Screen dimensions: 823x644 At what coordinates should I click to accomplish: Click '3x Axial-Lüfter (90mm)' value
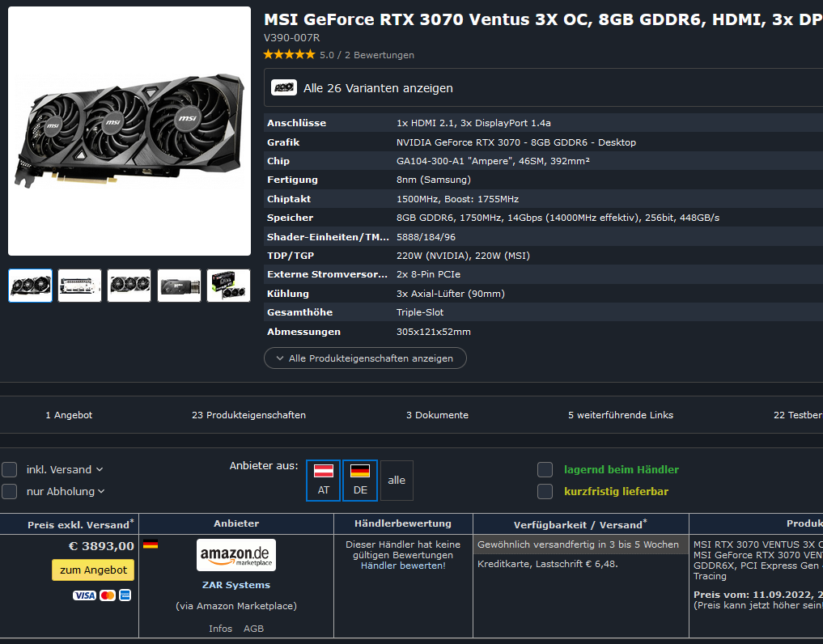click(450, 294)
